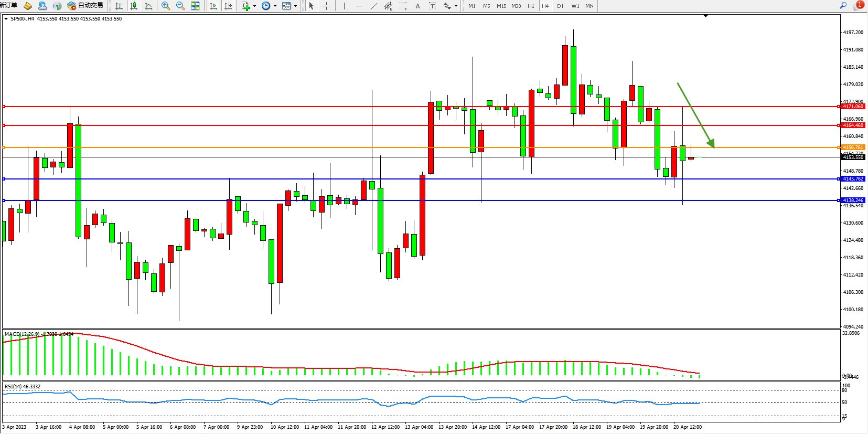Click the orange 4156.761 price level label
868x434 pixels.
click(853, 147)
